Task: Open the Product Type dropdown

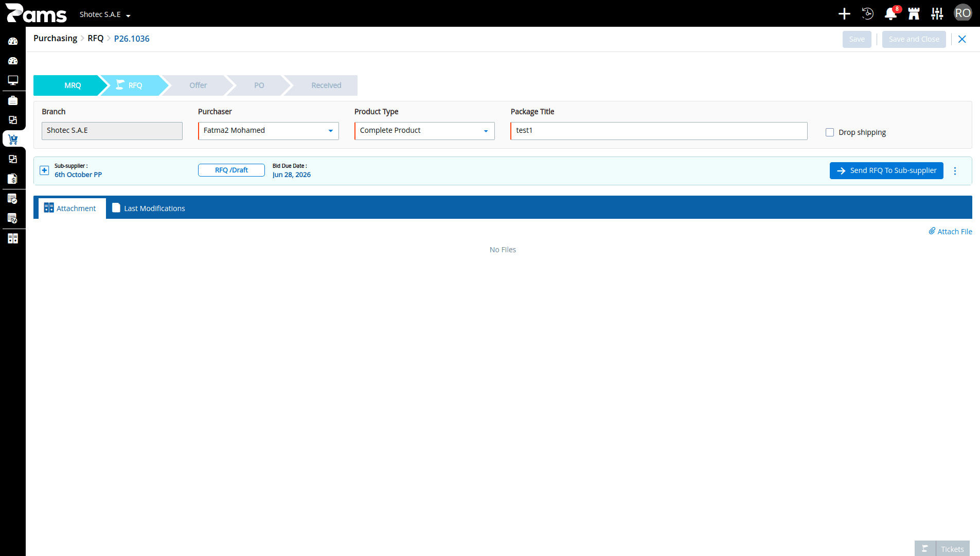Action: (424, 131)
